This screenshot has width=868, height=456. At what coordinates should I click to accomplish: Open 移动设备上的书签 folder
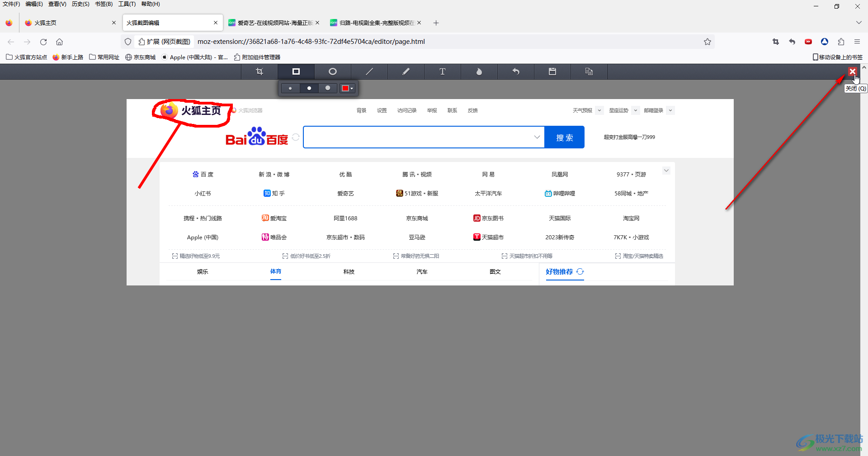[x=838, y=57]
